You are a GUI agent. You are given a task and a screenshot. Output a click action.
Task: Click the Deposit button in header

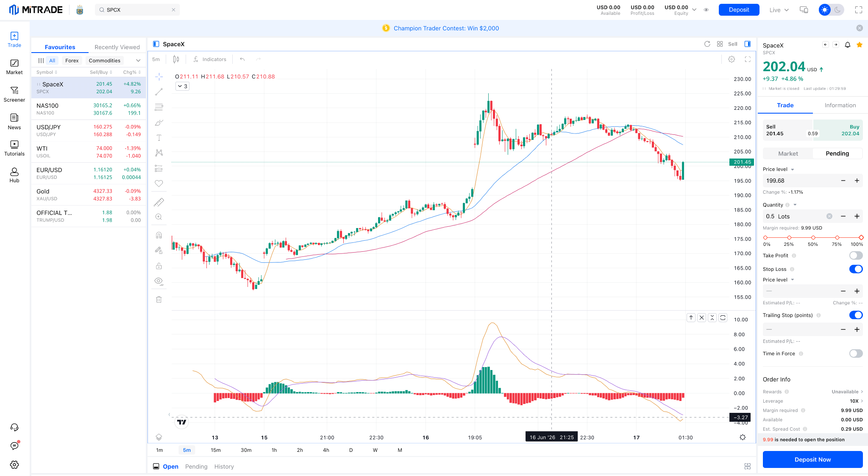coord(739,10)
